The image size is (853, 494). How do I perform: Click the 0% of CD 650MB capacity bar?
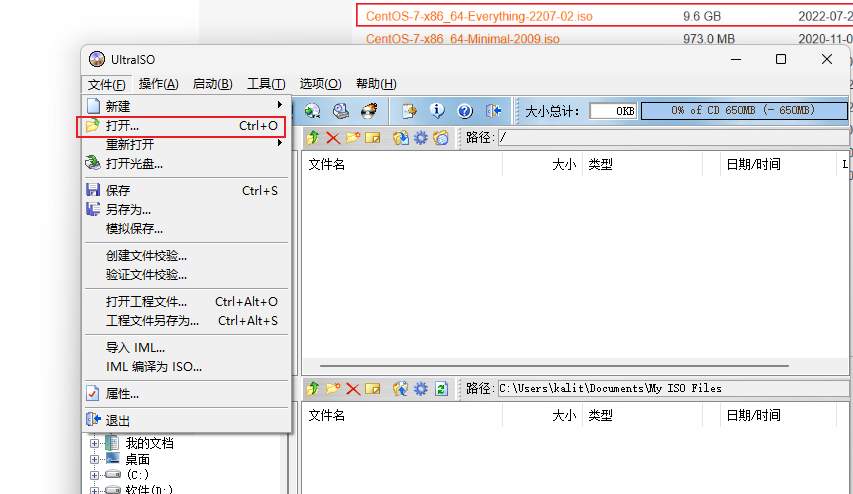(744, 110)
